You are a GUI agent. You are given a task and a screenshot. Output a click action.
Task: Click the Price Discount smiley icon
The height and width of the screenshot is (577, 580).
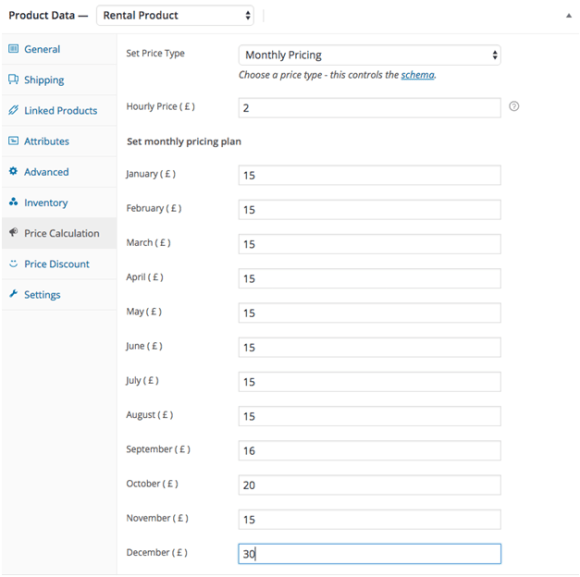coord(13,263)
